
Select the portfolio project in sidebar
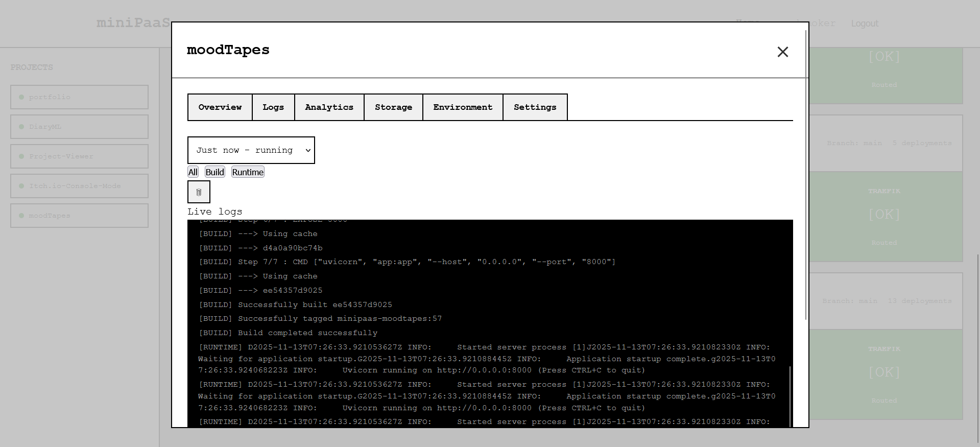tap(79, 97)
